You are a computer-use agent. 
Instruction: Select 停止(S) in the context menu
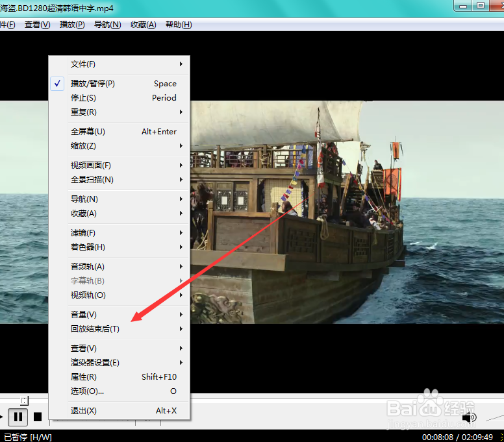coord(120,97)
